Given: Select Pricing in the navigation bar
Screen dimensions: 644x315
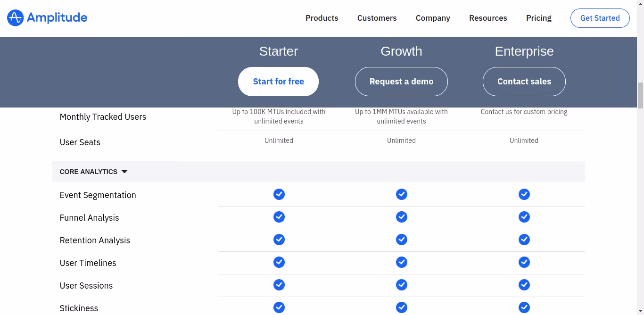Looking at the screenshot, I should click(538, 18).
